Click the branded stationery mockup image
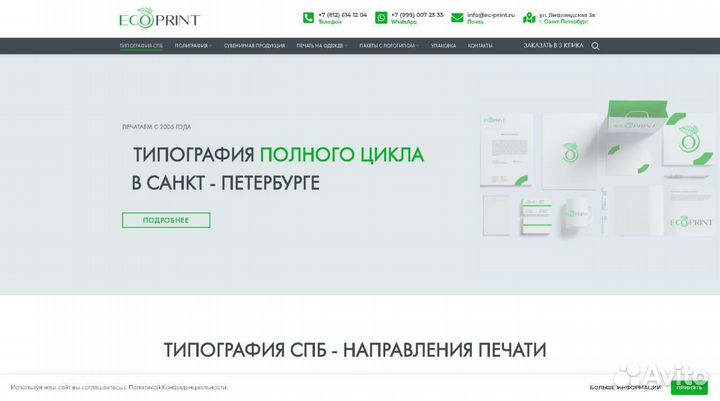 tap(597, 169)
